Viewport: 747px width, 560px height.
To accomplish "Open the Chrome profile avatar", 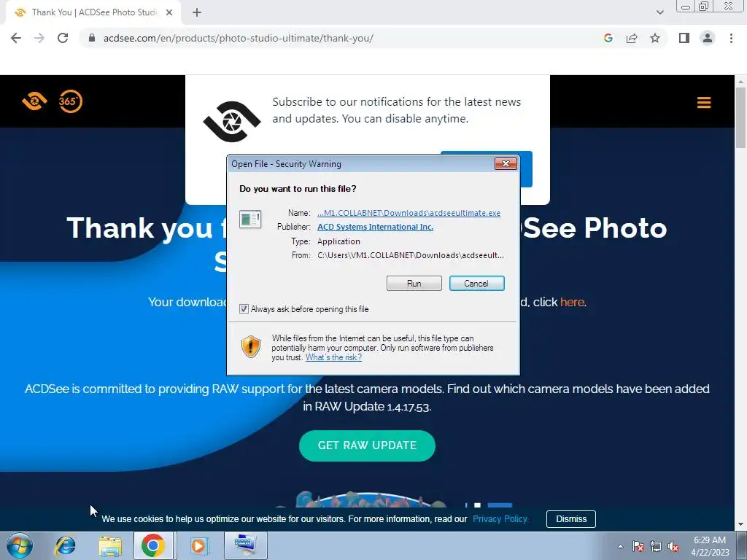I will click(x=708, y=38).
